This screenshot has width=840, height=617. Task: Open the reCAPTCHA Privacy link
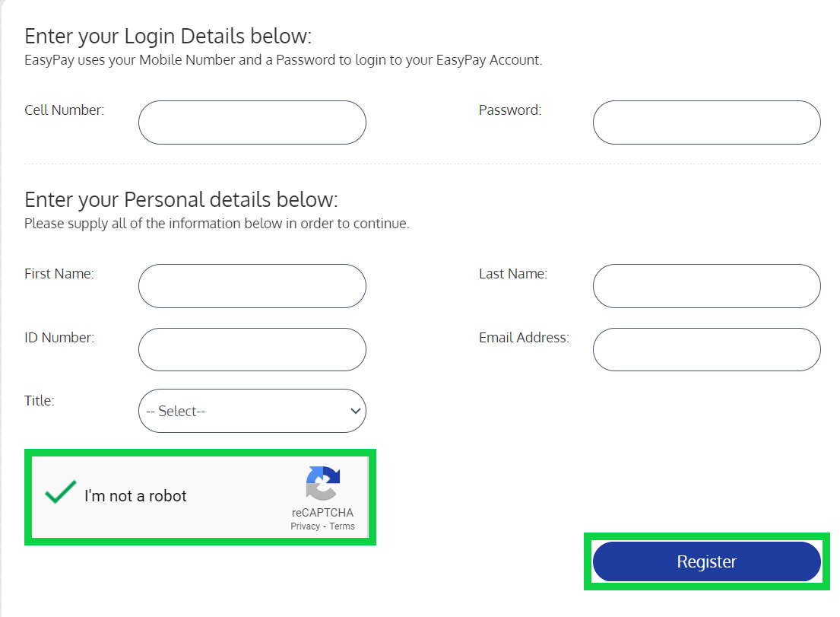[305, 526]
